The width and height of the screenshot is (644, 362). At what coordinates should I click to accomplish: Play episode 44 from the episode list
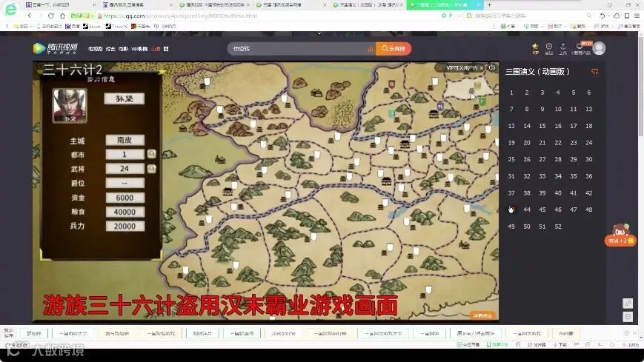(x=526, y=210)
